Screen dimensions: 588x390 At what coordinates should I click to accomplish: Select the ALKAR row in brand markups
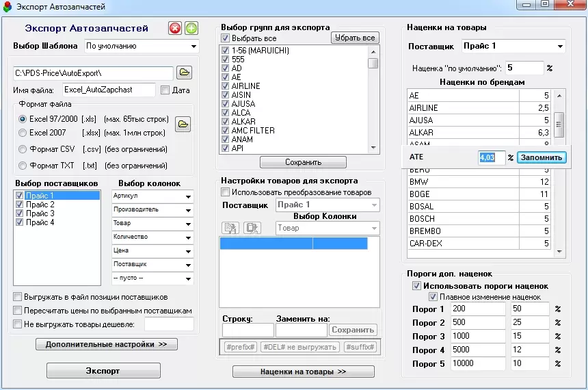point(479,133)
